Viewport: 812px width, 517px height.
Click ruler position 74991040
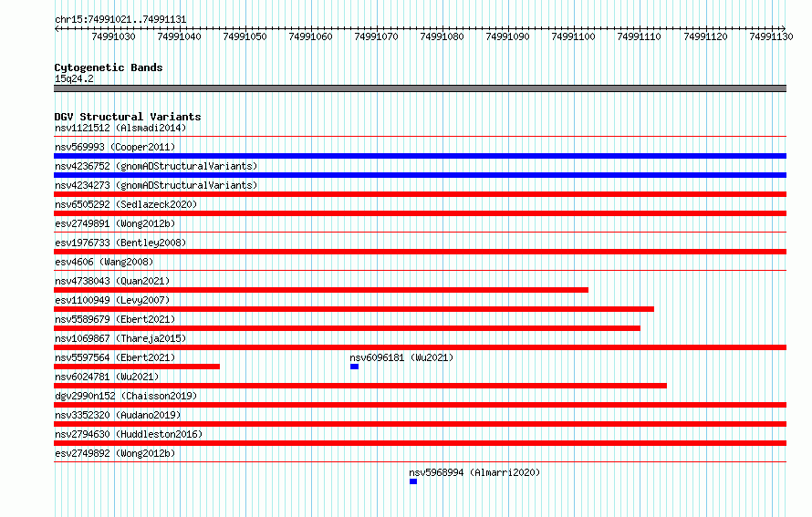click(x=179, y=36)
